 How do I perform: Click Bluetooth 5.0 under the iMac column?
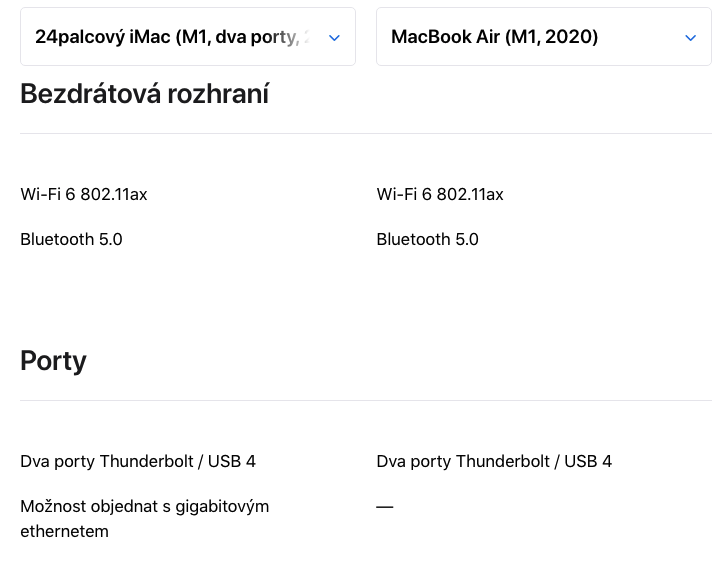(x=72, y=239)
